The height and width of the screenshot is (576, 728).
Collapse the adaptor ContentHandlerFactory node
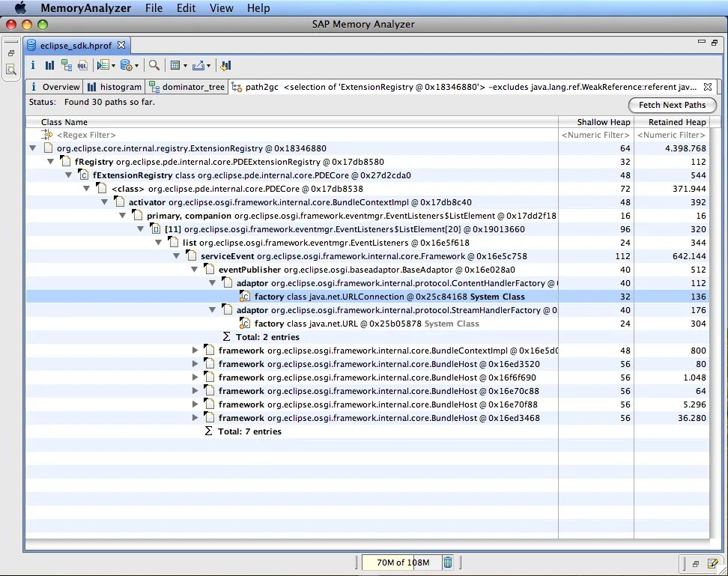point(213,283)
